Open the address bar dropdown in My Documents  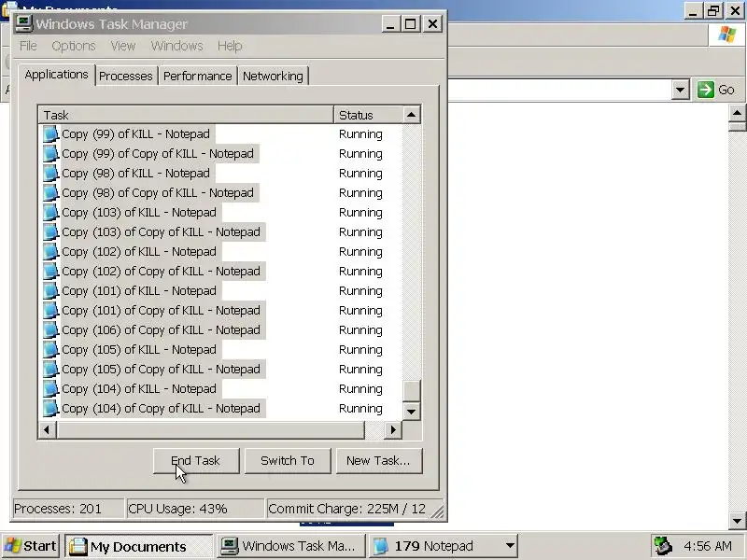tap(681, 90)
